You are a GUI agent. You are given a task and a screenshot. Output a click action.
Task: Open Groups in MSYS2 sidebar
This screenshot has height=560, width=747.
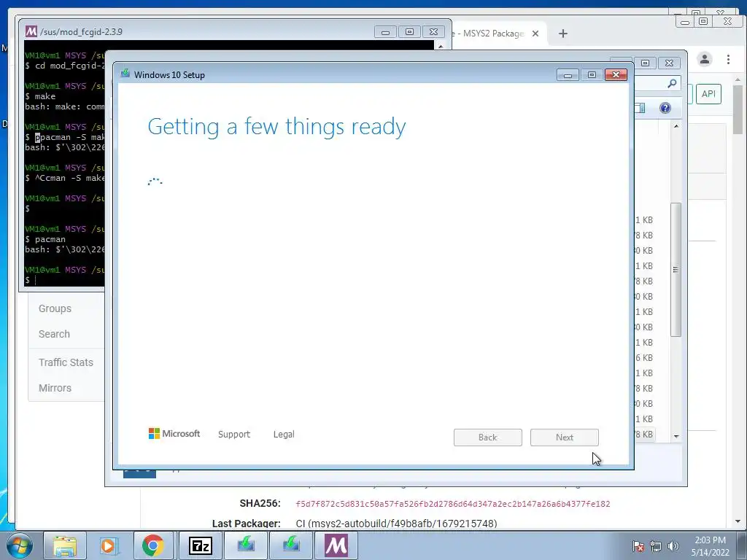pyautogui.click(x=55, y=308)
